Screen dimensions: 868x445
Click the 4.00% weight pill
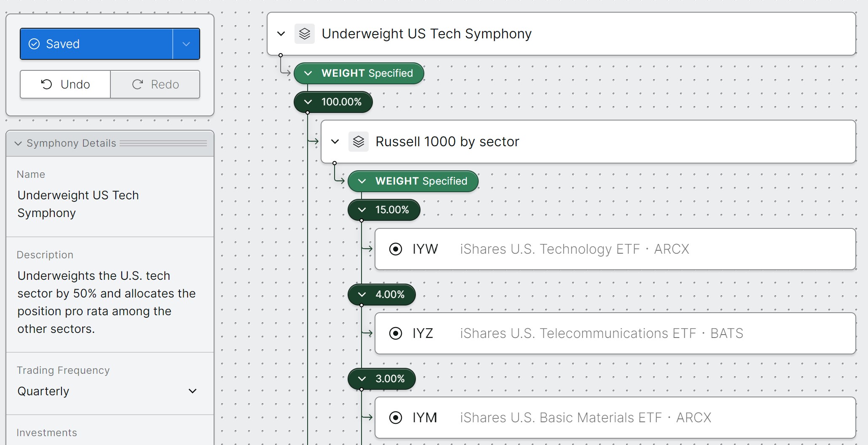coord(382,295)
